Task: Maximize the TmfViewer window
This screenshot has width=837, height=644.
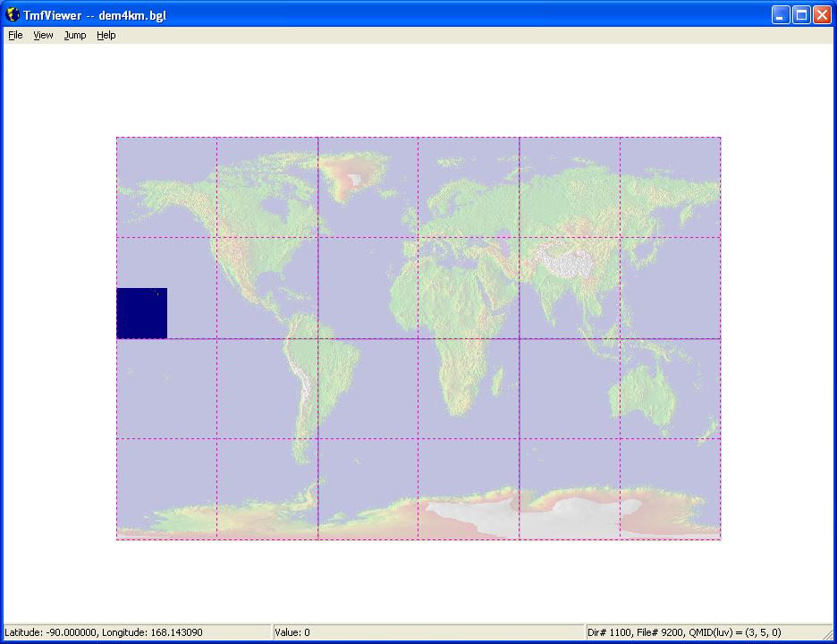Action: (802, 15)
